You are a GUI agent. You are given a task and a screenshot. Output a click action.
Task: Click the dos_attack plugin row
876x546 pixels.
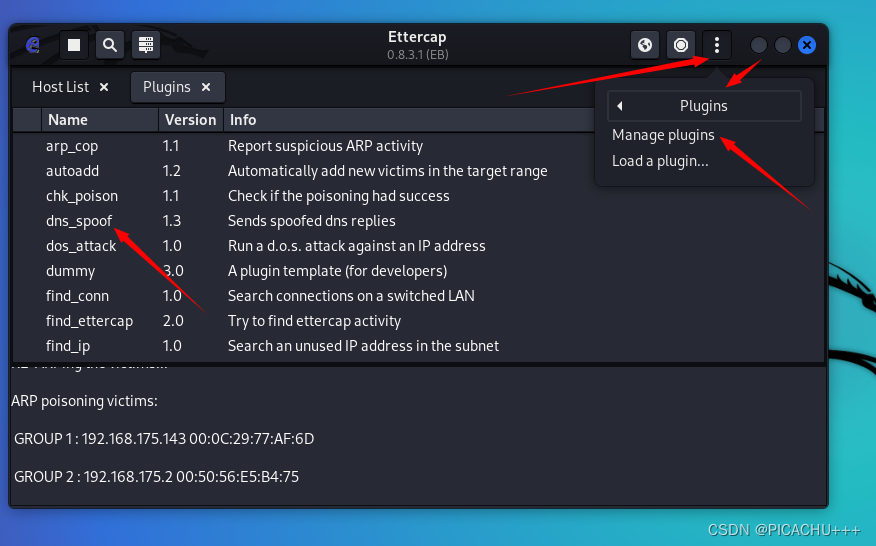pos(81,246)
